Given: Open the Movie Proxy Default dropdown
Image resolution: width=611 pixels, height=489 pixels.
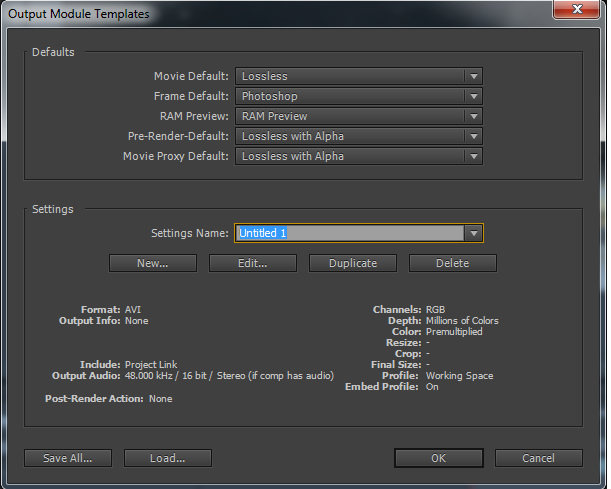Looking at the screenshot, I should tap(358, 156).
